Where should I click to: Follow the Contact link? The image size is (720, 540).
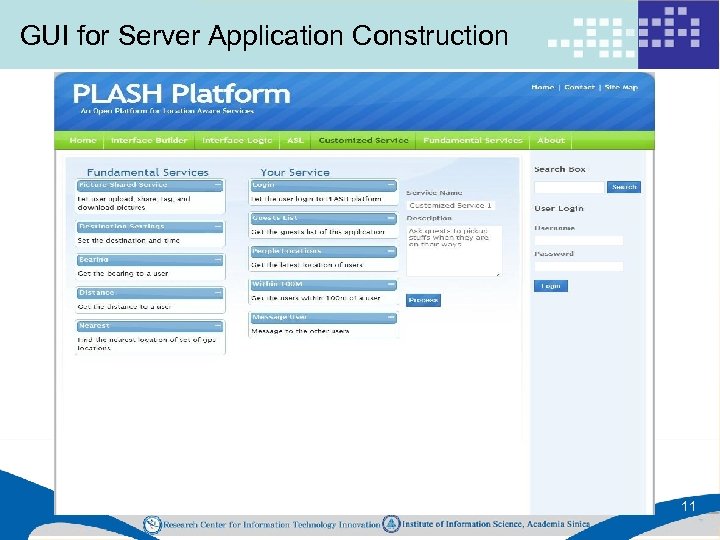click(579, 87)
